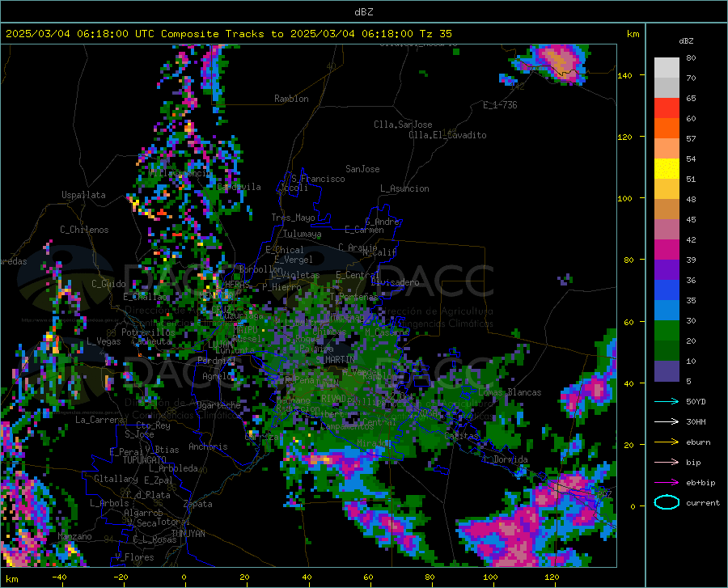The image size is (728, 588).
Task: Click the dBZ title at top center
Action: click(x=363, y=12)
